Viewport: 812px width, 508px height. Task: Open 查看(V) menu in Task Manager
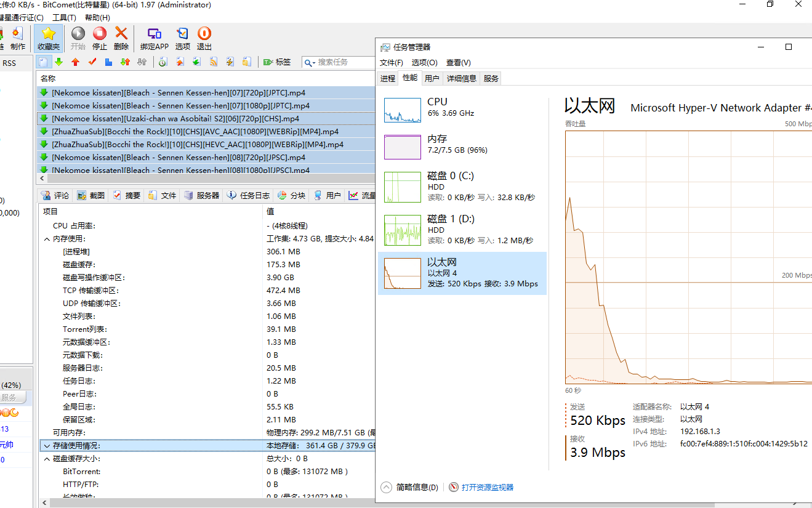tap(459, 63)
